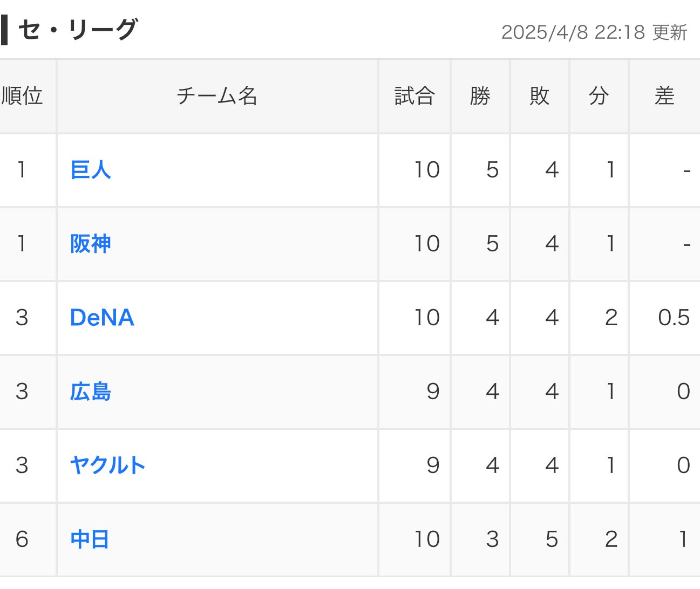Click the 勝 column header

click(480, 96)
